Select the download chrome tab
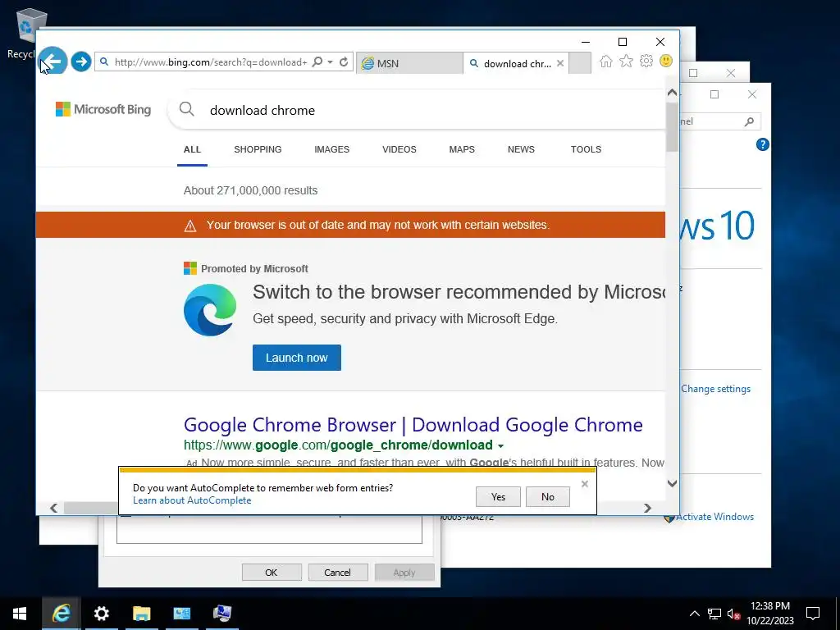 [510, 63]
